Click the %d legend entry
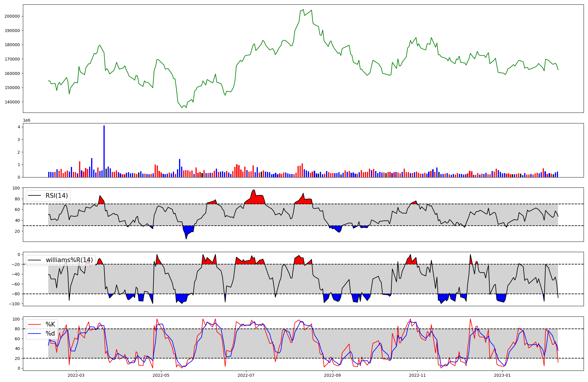 pos(50,334)
